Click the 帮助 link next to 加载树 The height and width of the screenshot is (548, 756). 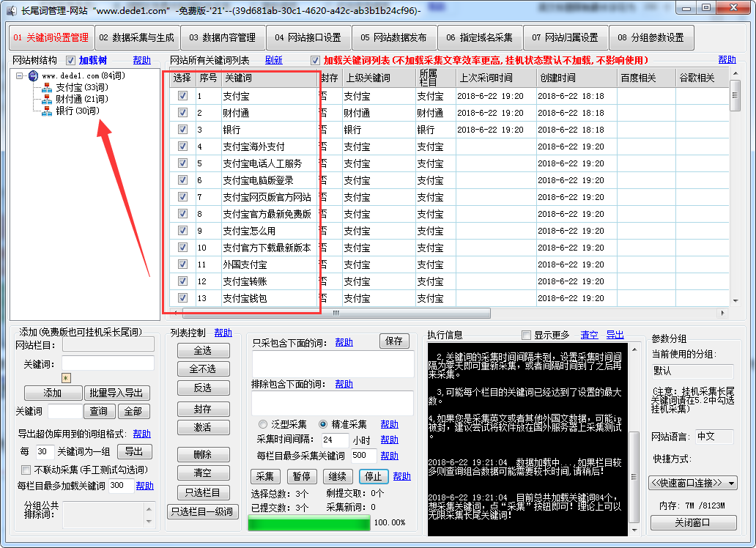(x=142, y=60)
